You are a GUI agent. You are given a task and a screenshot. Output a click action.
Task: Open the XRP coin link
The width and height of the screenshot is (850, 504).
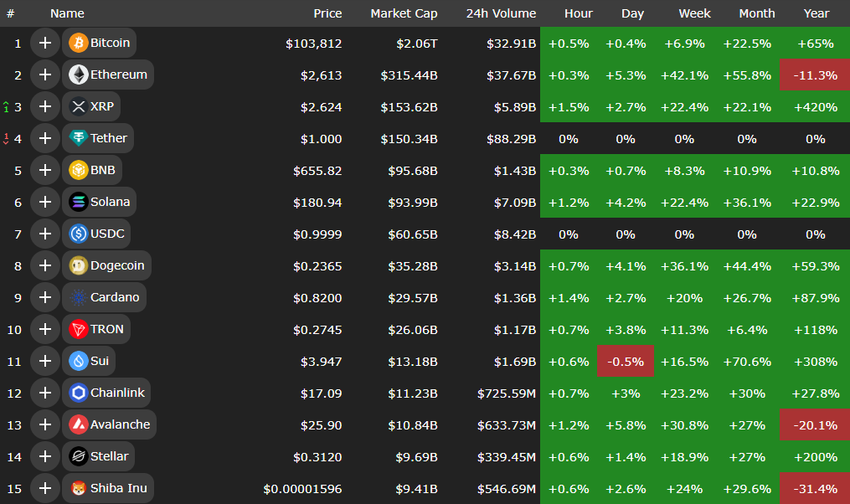(x=91, y=106)
